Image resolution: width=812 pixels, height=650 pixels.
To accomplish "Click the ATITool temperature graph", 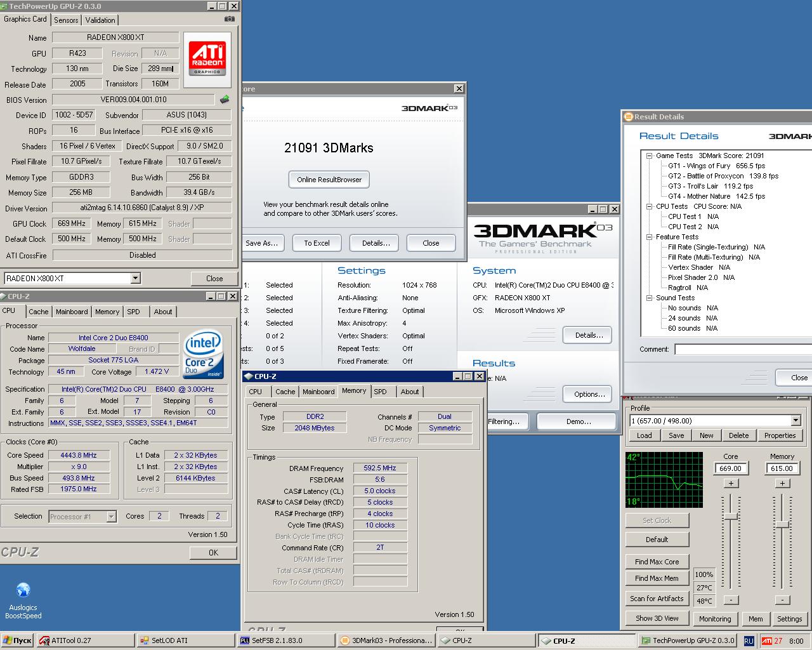I will point(664,480).
